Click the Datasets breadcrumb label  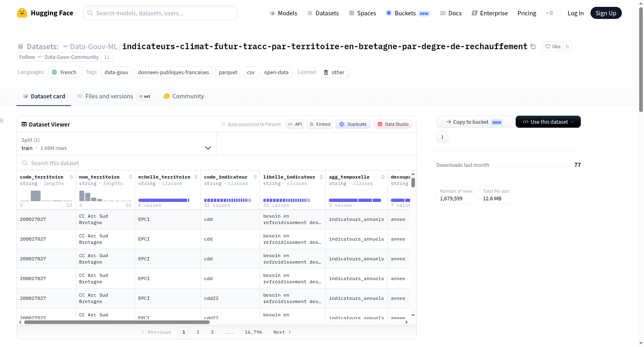pyautogui.click(x=42, y=46)
